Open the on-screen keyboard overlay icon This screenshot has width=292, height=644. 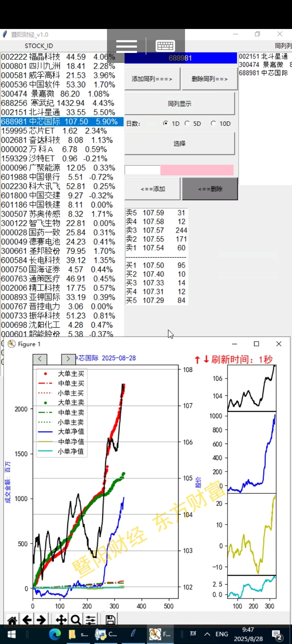165,46
